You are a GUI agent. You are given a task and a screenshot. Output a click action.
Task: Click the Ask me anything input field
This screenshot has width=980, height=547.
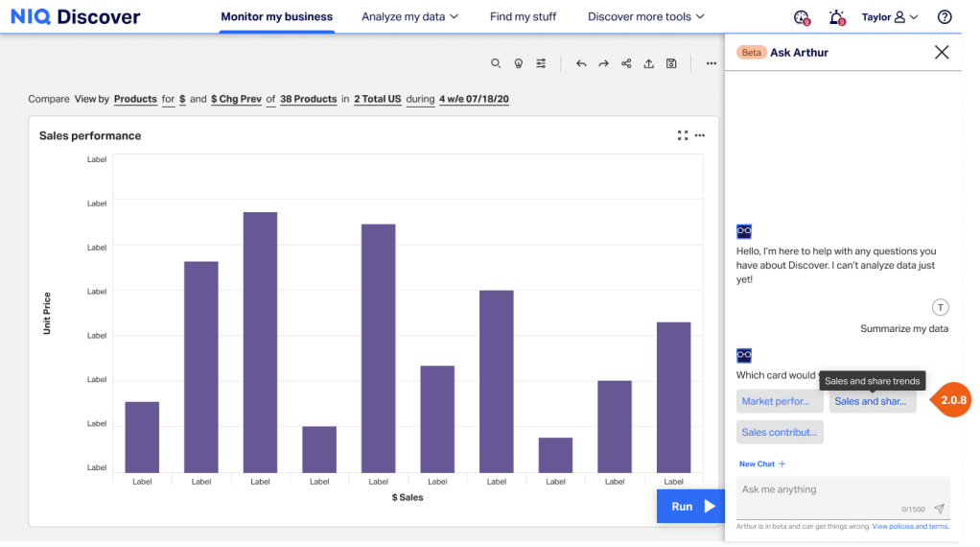[x=843, y=498]
